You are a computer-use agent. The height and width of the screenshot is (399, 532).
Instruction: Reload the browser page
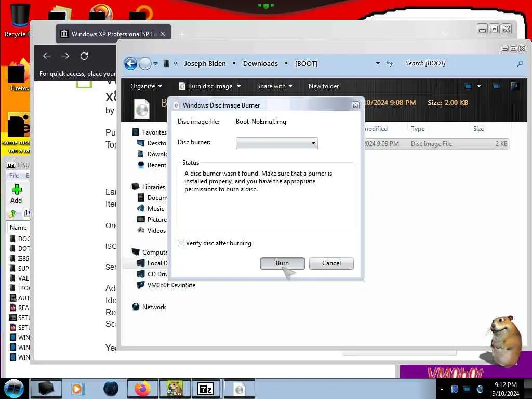point(84,56)
